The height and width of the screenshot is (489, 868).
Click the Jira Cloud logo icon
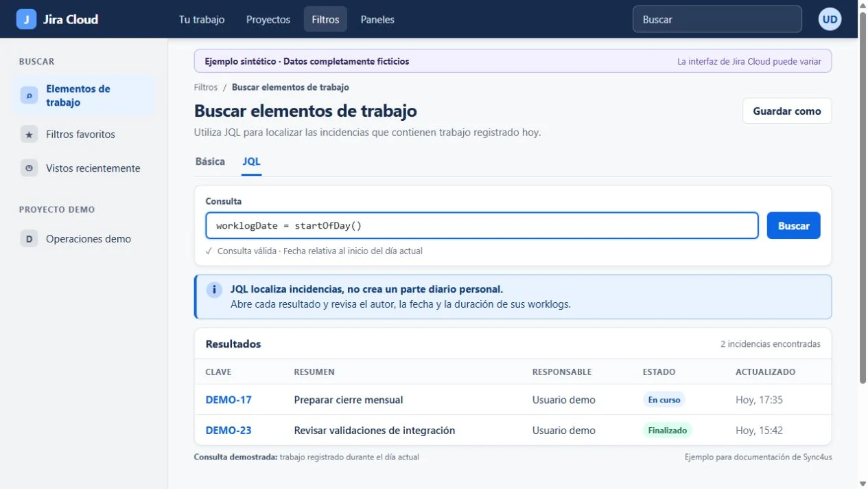coord(26,19)
